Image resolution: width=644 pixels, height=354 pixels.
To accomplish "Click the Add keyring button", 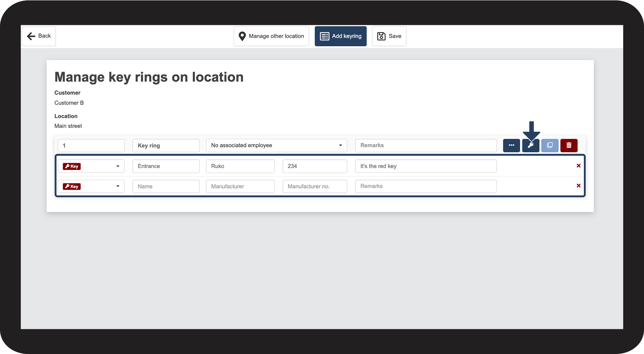I will click(x=340, y=36).
